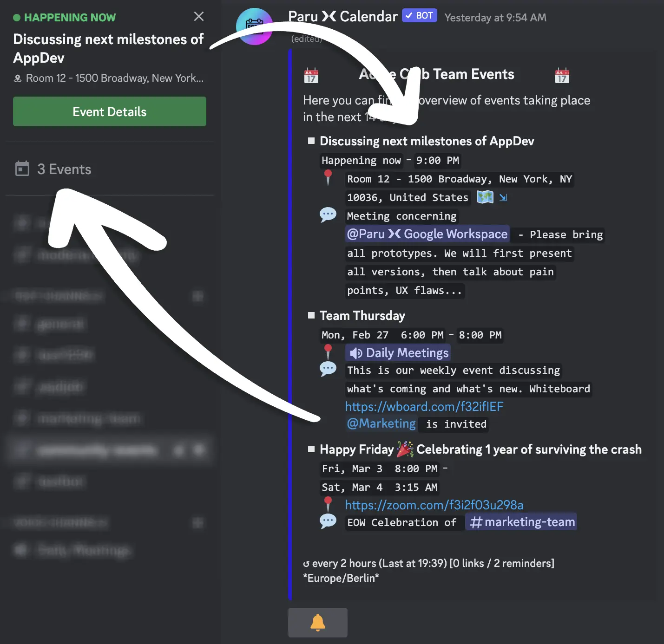Open the zoom.com meeting link
The width and height of the screenshot is (664, 644).
pyautogui.click(x=434, y=505)
